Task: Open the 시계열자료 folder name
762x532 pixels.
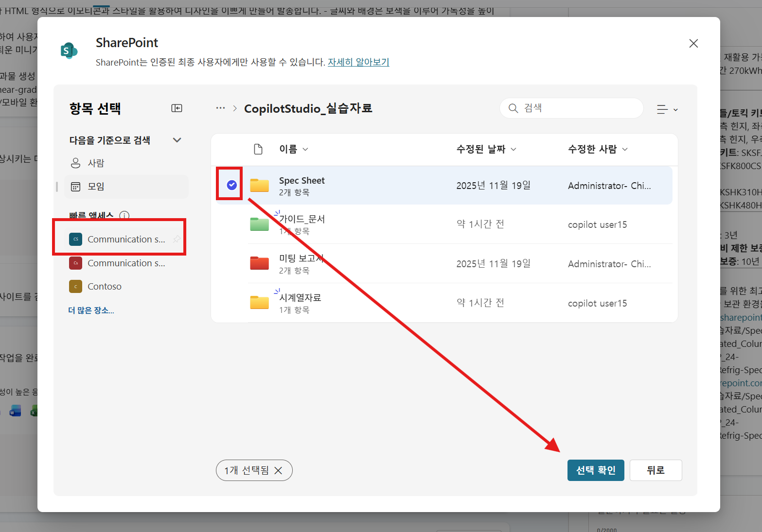Action: pos(300,297)
